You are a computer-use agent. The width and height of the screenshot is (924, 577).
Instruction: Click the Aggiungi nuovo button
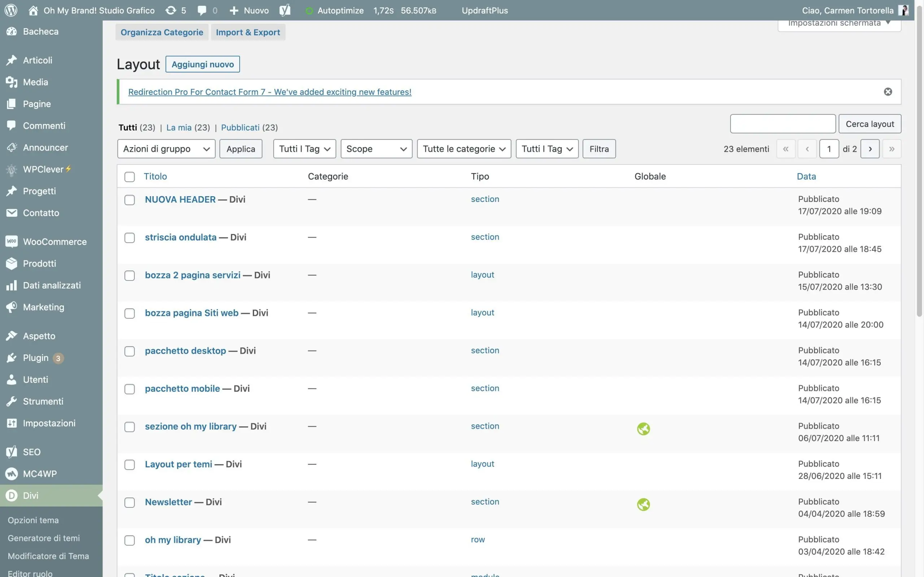tap(202, 64)
